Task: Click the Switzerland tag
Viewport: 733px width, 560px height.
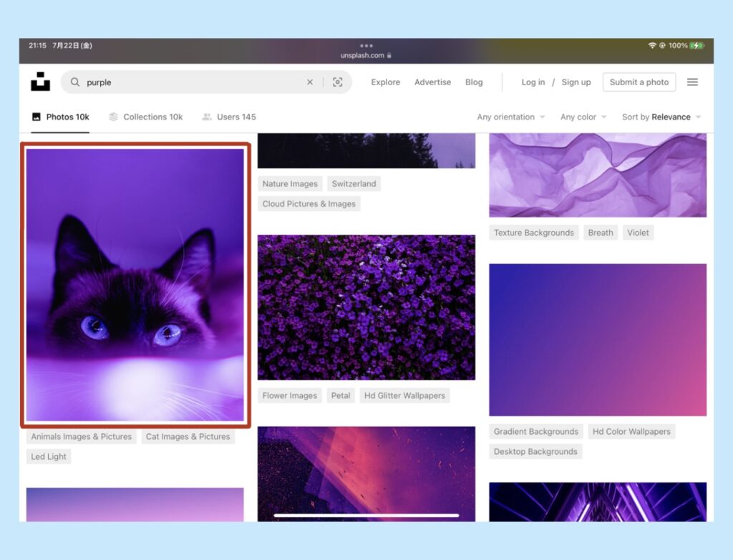Action: tap(354, 184)
